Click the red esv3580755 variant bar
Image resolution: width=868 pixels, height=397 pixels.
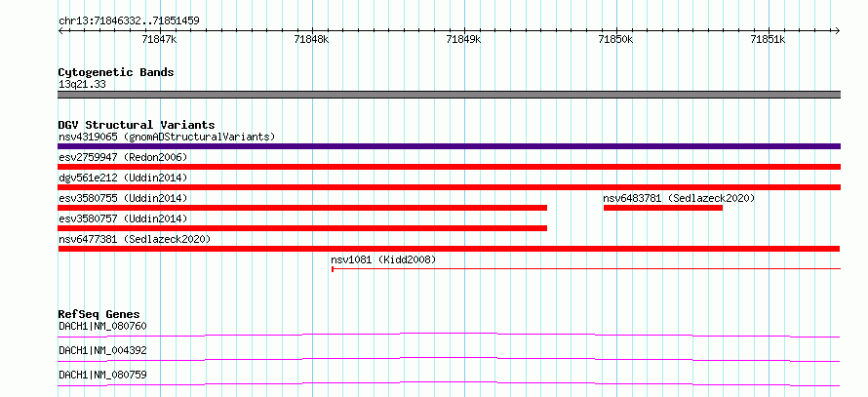(x=302, y=208)
